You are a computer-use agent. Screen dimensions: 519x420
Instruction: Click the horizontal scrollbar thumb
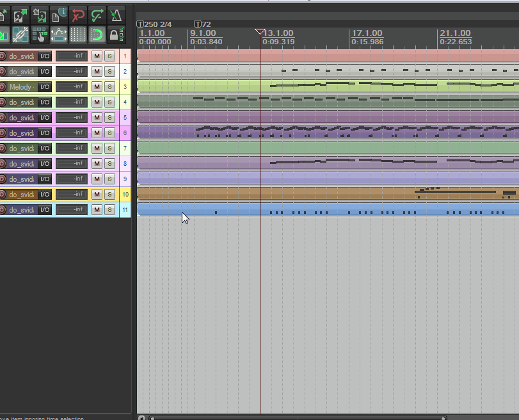point(298,417)
